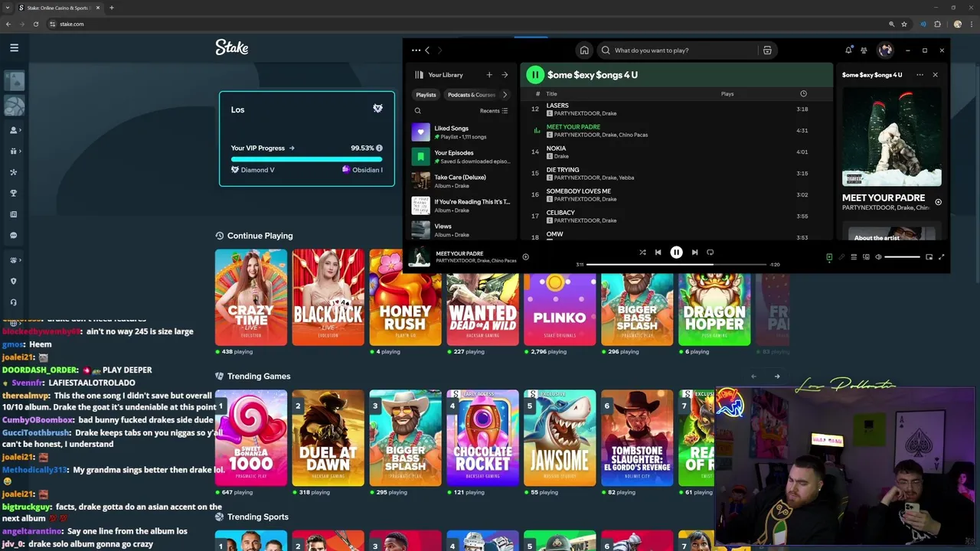Image resolution: width=980 pixels, height=551 pixels.
Task: Click the VIP progress bar
Action: (306, 159)
